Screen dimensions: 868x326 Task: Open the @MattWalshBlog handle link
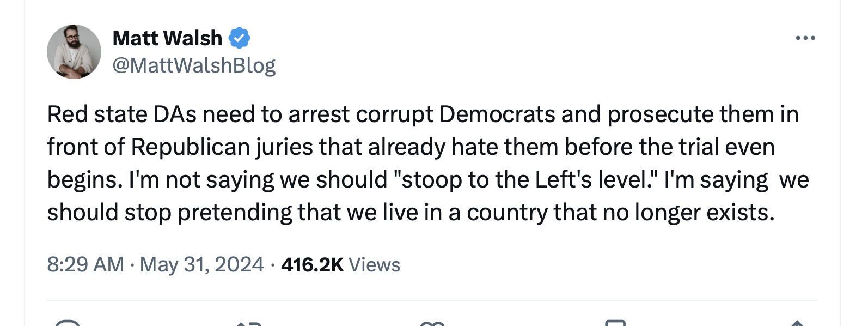click(x=194, y=65)
